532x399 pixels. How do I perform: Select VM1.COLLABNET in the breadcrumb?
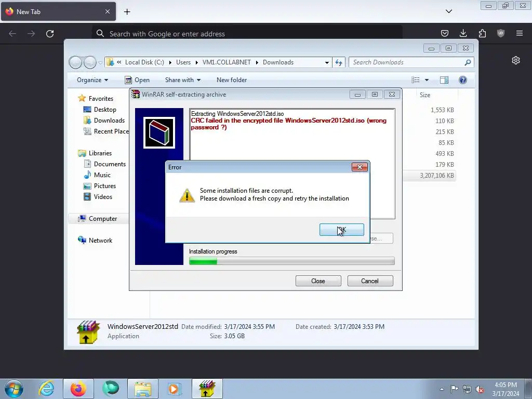(227, 62)
